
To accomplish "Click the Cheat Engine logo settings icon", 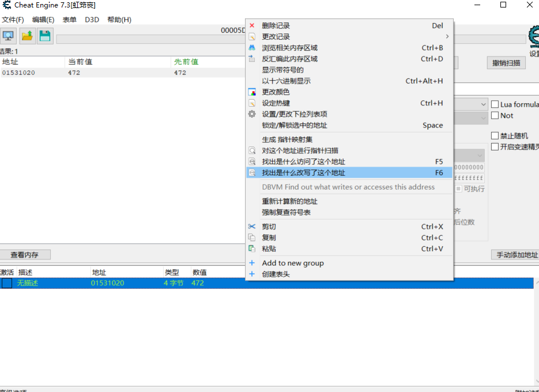I will [x=534, y=36].
